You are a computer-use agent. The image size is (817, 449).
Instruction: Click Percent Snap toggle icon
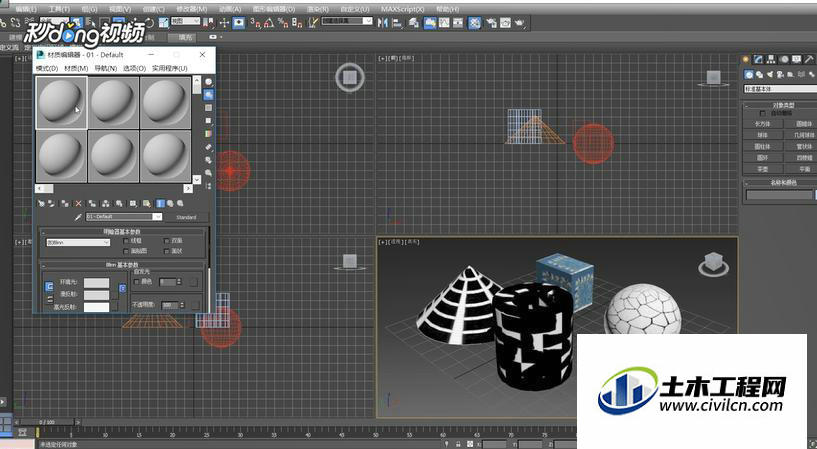click(283, 22)
